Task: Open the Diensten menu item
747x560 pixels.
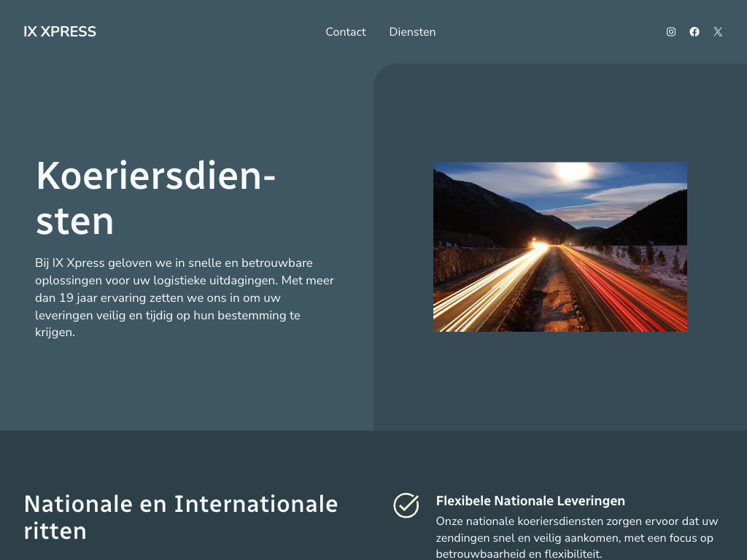Action: pos(412,32)
